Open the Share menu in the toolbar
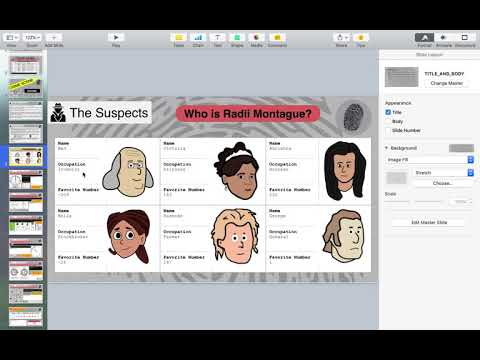 click(341, 38)
